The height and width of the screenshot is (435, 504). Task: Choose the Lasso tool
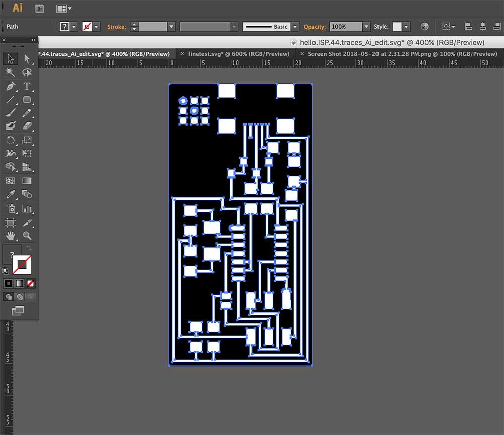(x=27, y=72)
